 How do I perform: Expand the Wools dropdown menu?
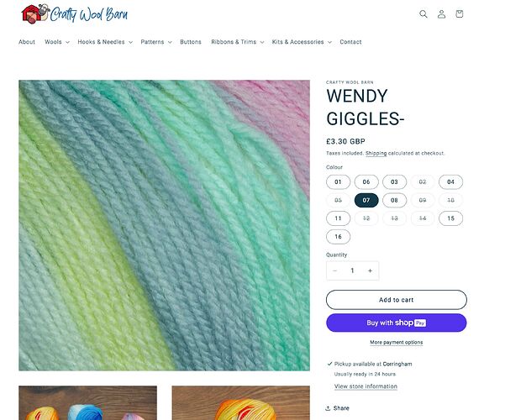click(57, 42)
